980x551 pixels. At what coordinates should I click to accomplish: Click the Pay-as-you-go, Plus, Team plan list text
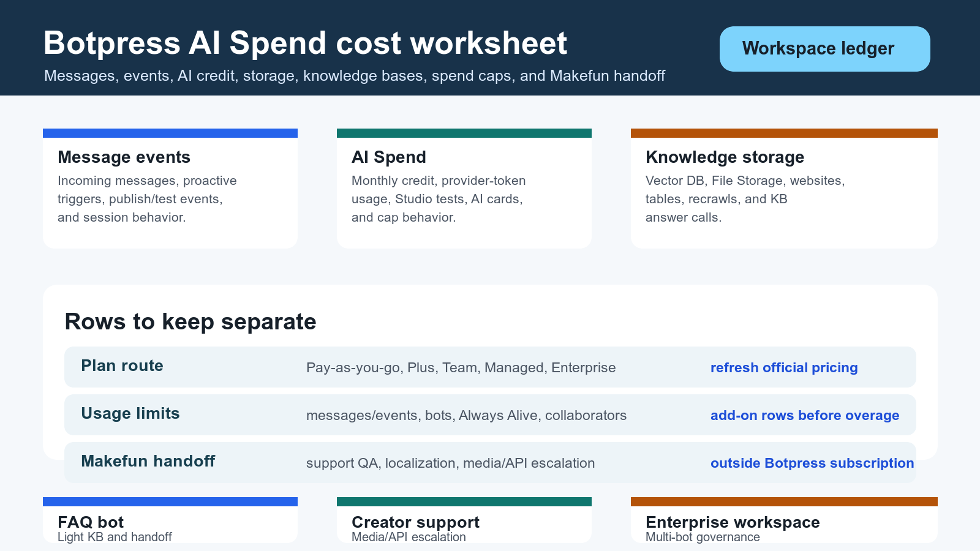pos(461,367)
